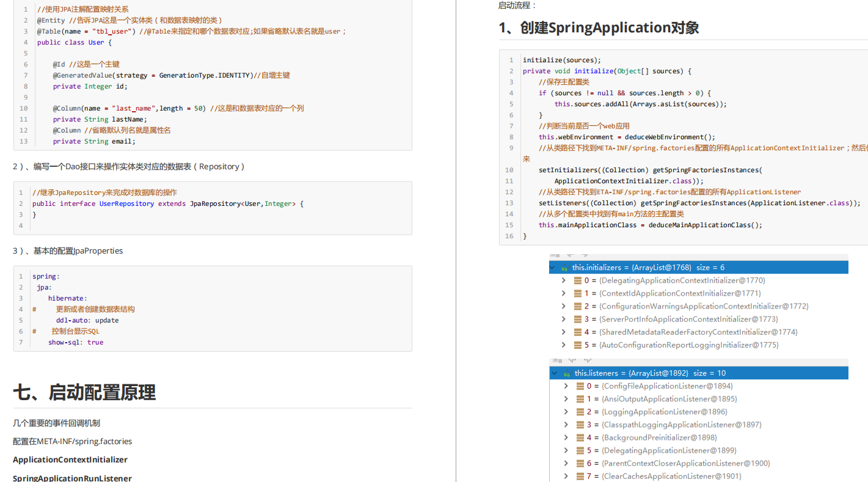Click the field icon of ClasspathLoggingApplicationListener@1897

[580, 425]
